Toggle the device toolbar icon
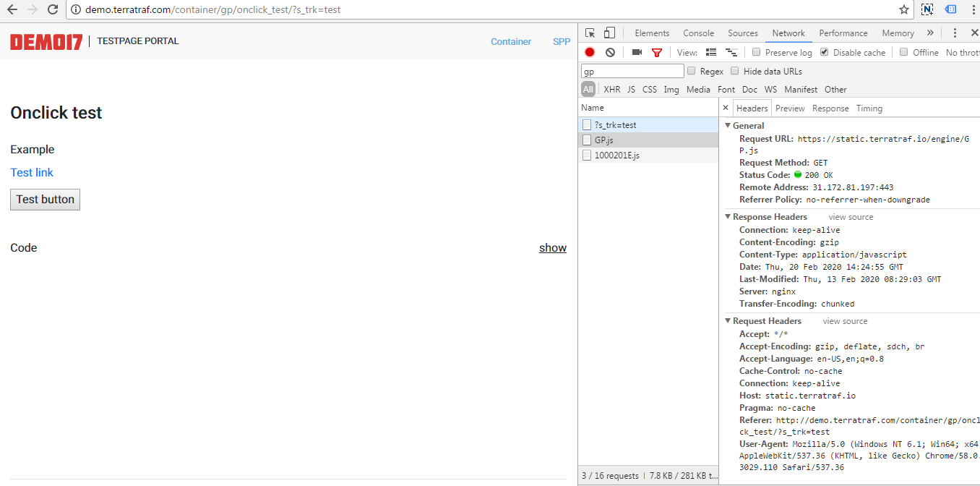980x486 pixels. point(609,33)
